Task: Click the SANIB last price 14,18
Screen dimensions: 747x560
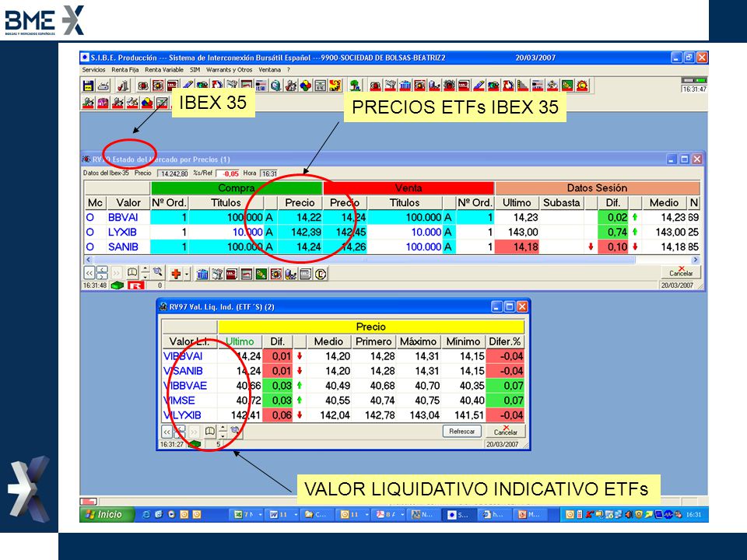Action: [x=517, y=247]
